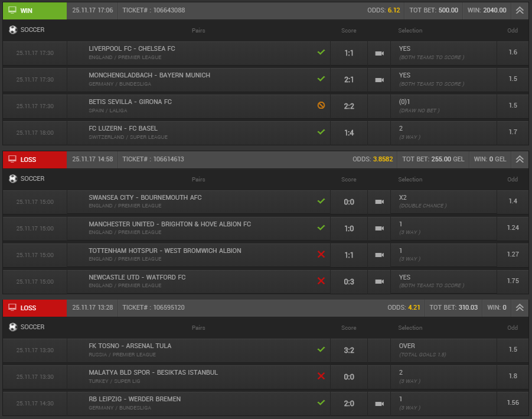Select the FC LUZERN - FC BASEL match
The width and height of the screenshot is (532, 419).
pyautogui.click(x=123, y=128)
